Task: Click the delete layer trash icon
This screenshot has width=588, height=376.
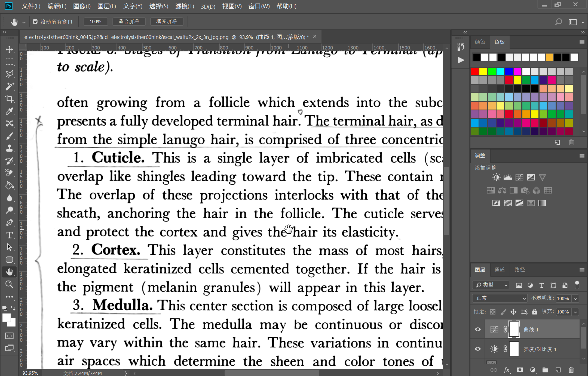Action: [x=571, y=370]
